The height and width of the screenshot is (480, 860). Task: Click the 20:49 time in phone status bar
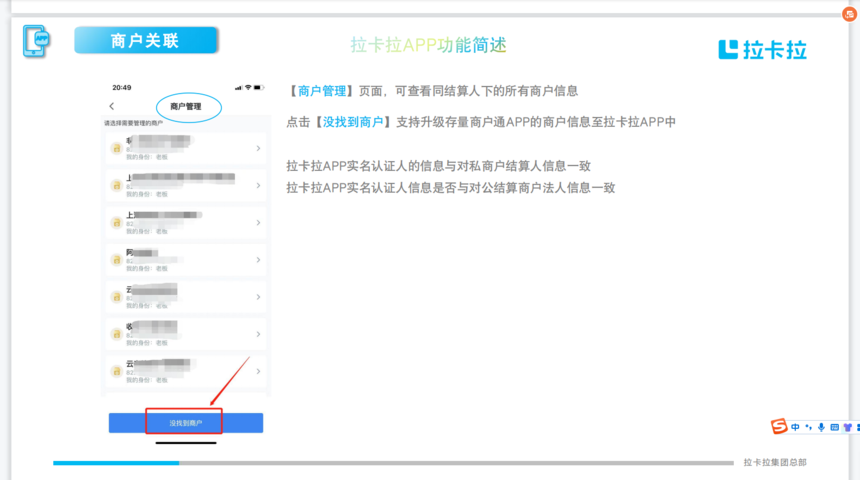(x=122, y=88)
